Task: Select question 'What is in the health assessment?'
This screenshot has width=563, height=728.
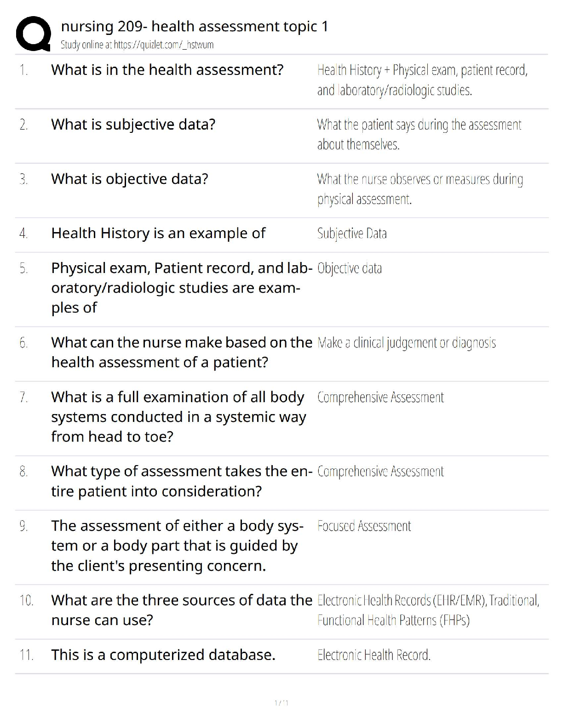Action: click(167, 70)
